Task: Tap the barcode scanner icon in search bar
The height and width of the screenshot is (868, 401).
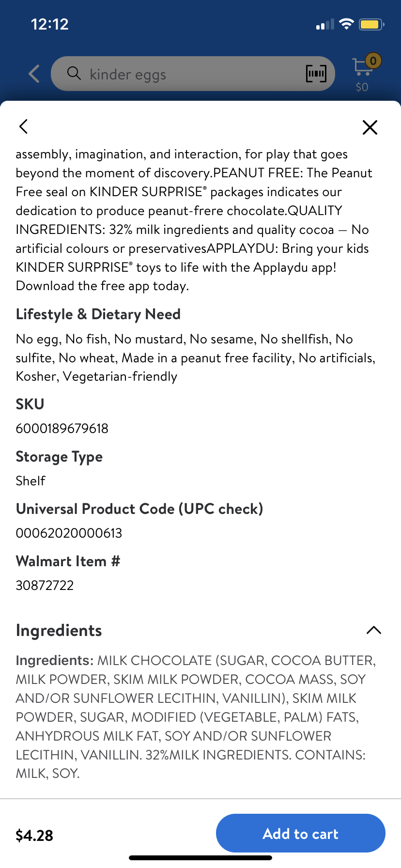Action: pyautogui.click(x=316, y=74)
